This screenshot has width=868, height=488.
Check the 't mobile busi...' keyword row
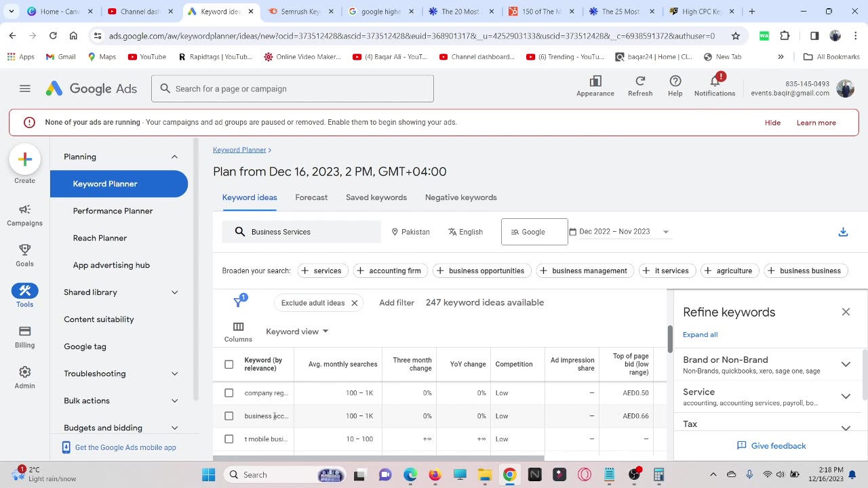(x=229, y=439)
